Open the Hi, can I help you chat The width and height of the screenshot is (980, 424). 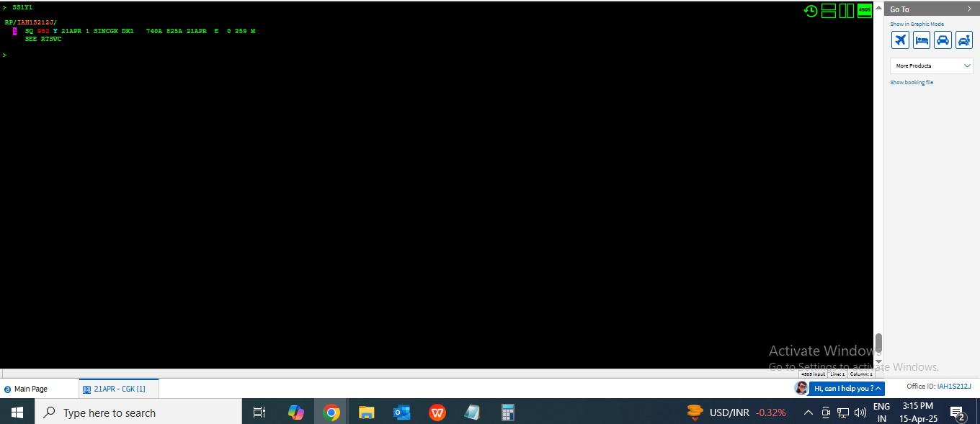[847, 389]
